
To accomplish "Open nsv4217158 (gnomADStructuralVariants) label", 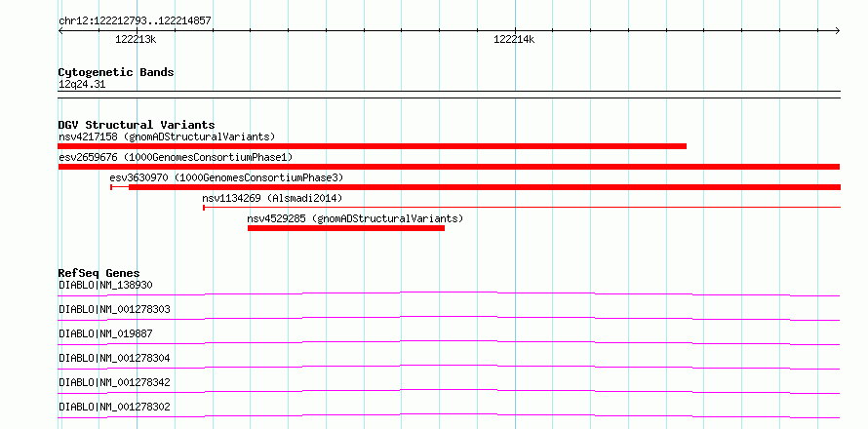I will point(167,136).
